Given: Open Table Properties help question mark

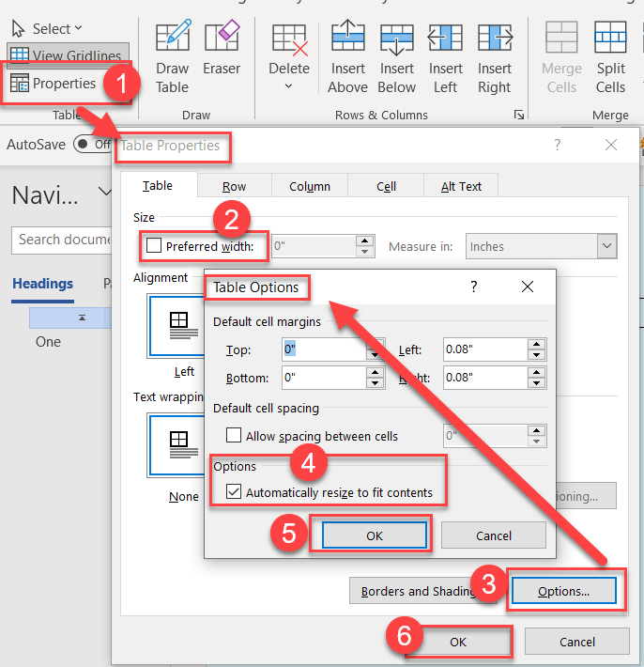Looking at the screenshot, I should 558,145.
